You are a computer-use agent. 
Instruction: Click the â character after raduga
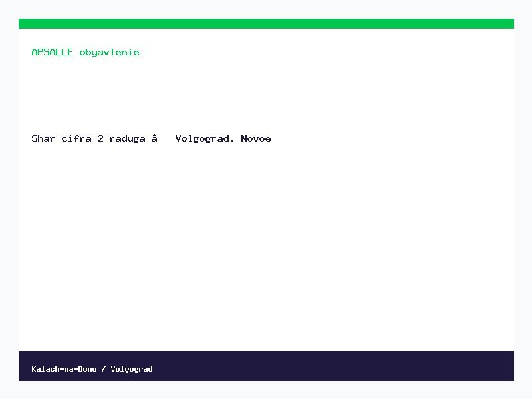point(154,138)
